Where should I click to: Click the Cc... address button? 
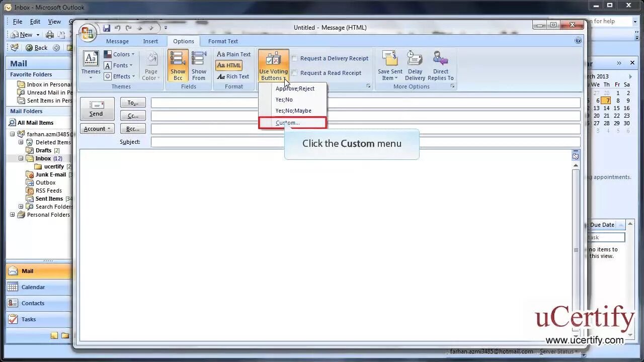[x=133, y=116]
